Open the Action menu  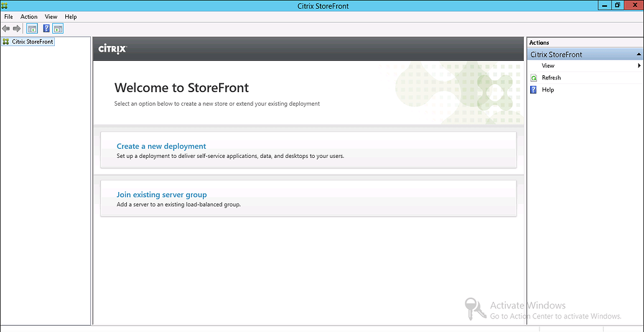[29, 17]
